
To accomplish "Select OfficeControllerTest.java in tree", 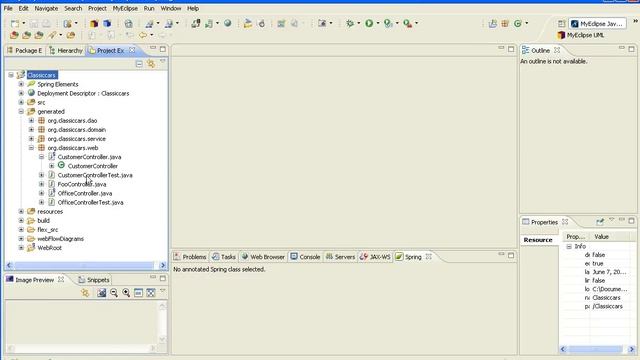I will click(90, 202).
